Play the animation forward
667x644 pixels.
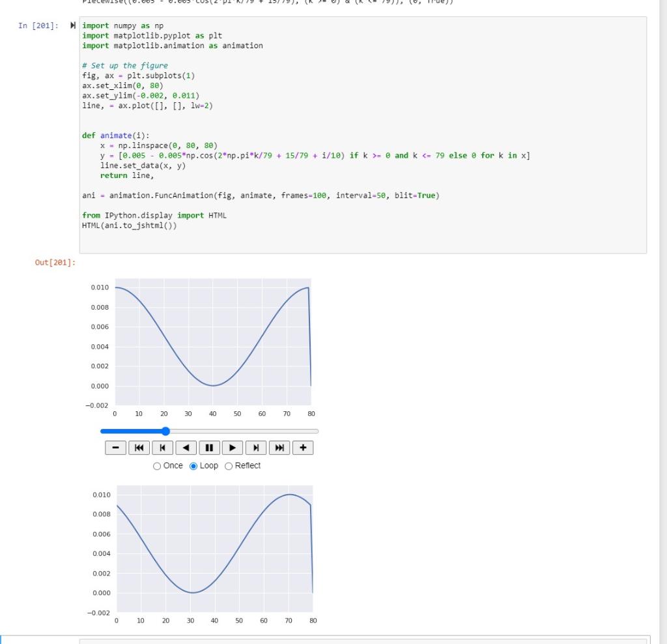233,448
